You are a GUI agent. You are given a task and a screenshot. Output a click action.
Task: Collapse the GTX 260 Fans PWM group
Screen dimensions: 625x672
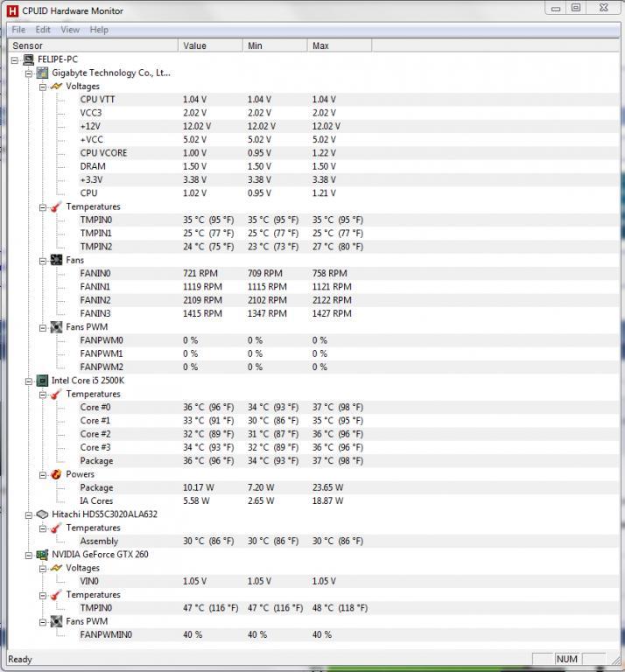tap(43, 622)
